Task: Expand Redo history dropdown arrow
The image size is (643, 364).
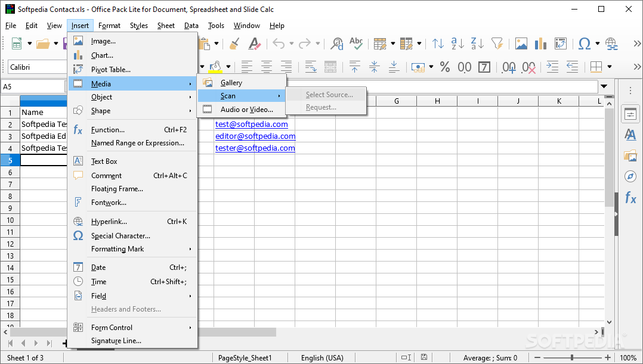Action: pyautogui.click(x=317, y=43)
